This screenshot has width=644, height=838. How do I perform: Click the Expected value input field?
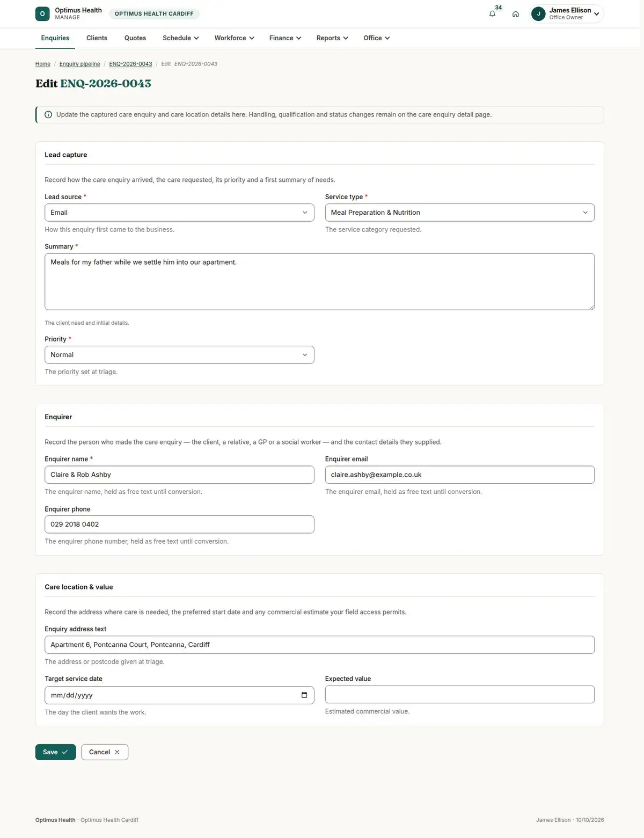[x=460, y=694]
